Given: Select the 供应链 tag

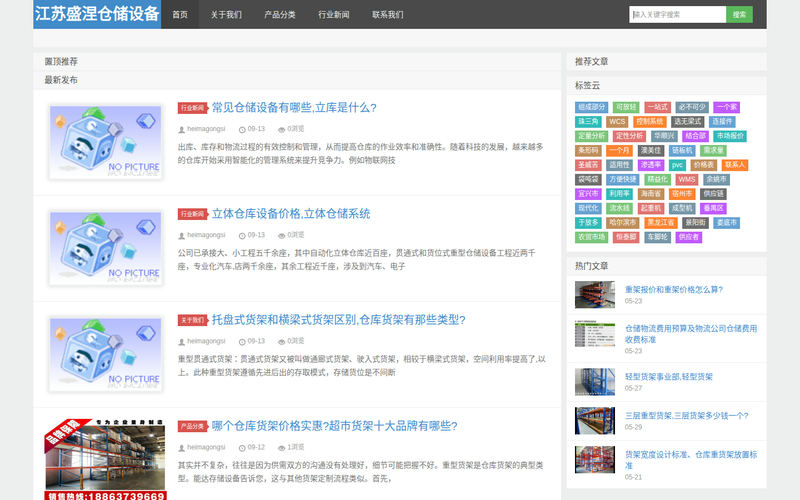Looking at the screenshot, I should [713, 194].
